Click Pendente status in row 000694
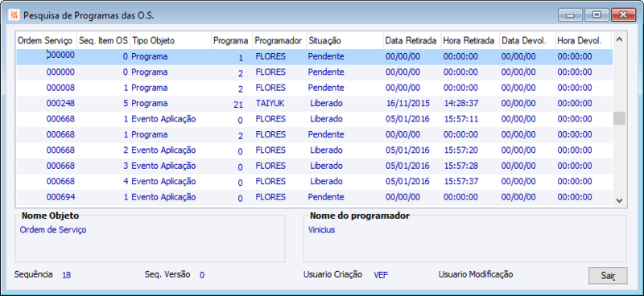This screenshot has height=296, width=644. point(326,197)
